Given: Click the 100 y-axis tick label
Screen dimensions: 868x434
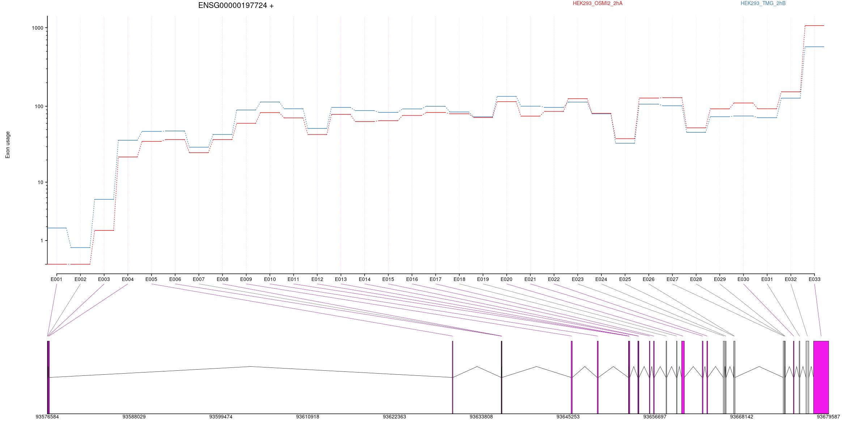Looking at the screenshot, I should tap(39, 106).
